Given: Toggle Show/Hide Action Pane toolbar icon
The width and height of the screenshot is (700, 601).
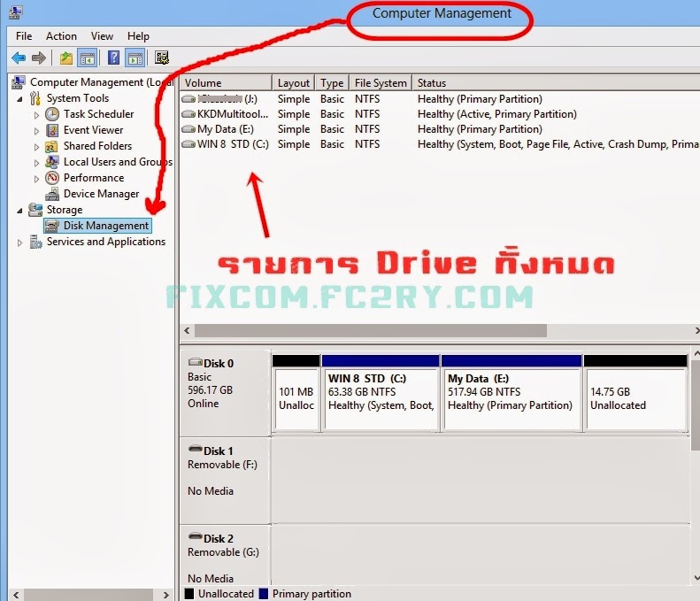Looking at the screenshot, I should coord(135,58).
